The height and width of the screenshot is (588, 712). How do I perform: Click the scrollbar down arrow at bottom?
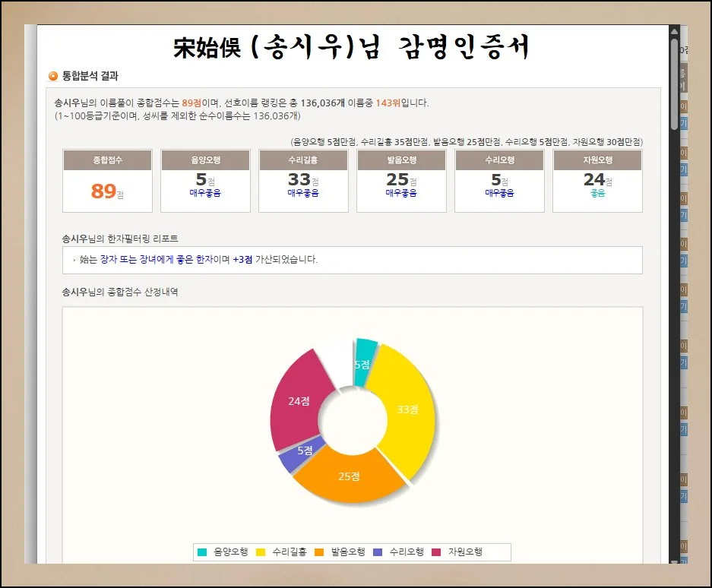(674, 562)
